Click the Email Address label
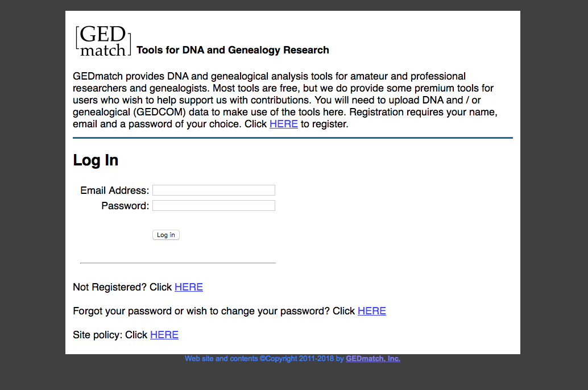The height and width of the screenshot is (390, 588). click(x=114, y=190)
